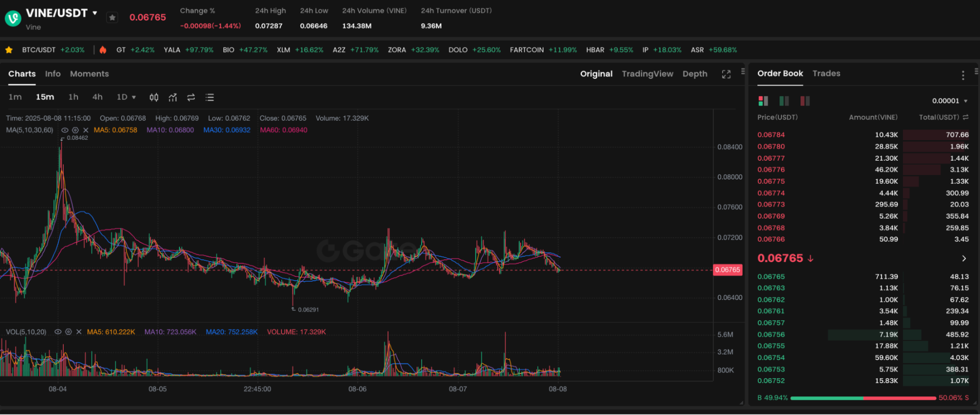
Task: Click chart panel drag handle icon
Action: [x=743, y=72]
